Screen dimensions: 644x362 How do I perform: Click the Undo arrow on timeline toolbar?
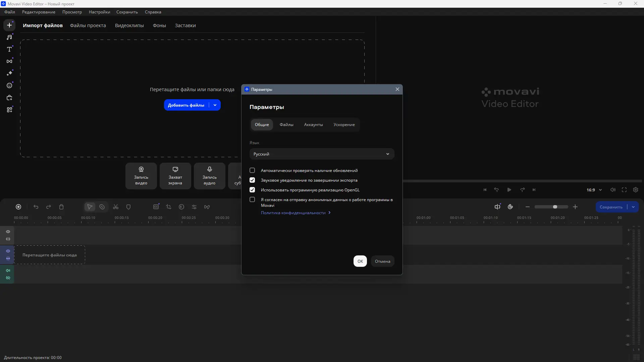point(36,207)
